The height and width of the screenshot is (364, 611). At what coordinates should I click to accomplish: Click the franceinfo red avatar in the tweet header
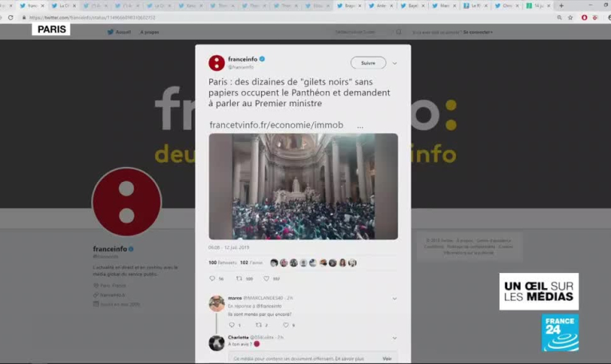point(216,63)
